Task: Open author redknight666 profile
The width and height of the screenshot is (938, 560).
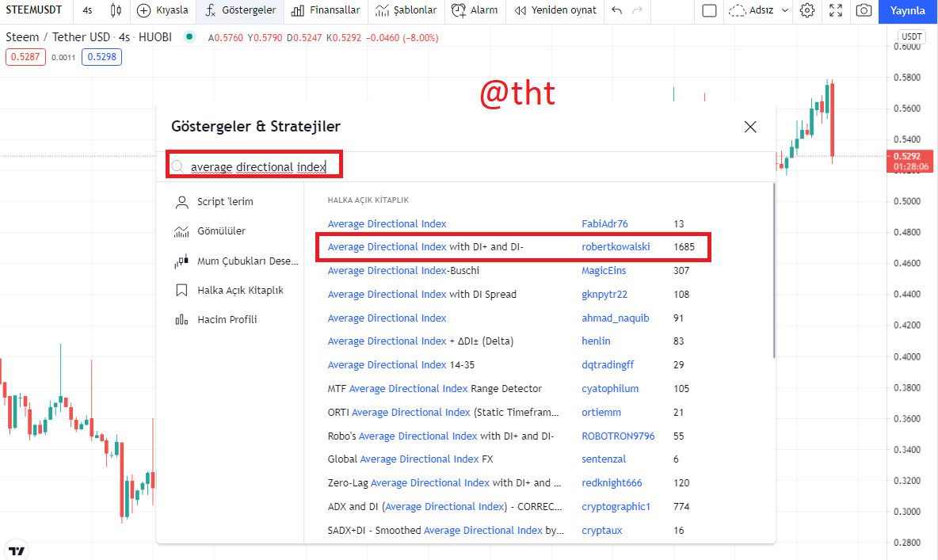Action: [x=612, y=483]
